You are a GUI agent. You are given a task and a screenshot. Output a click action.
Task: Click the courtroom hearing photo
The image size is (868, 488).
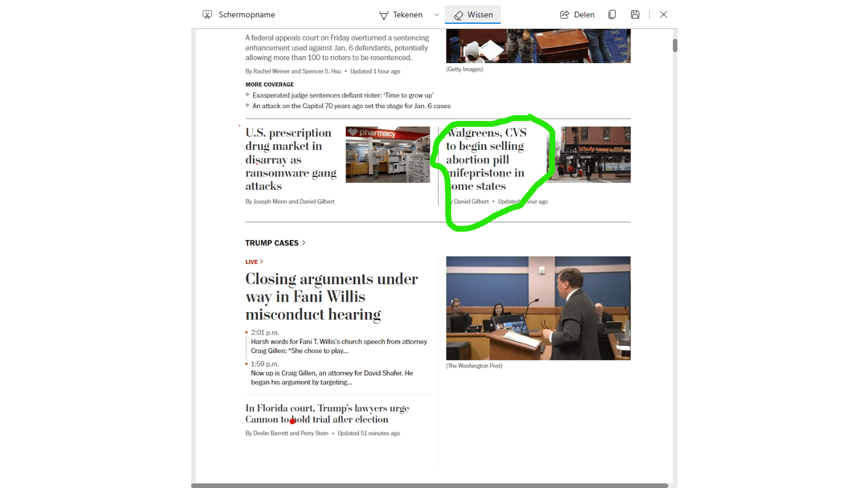[x=539, y=308]
